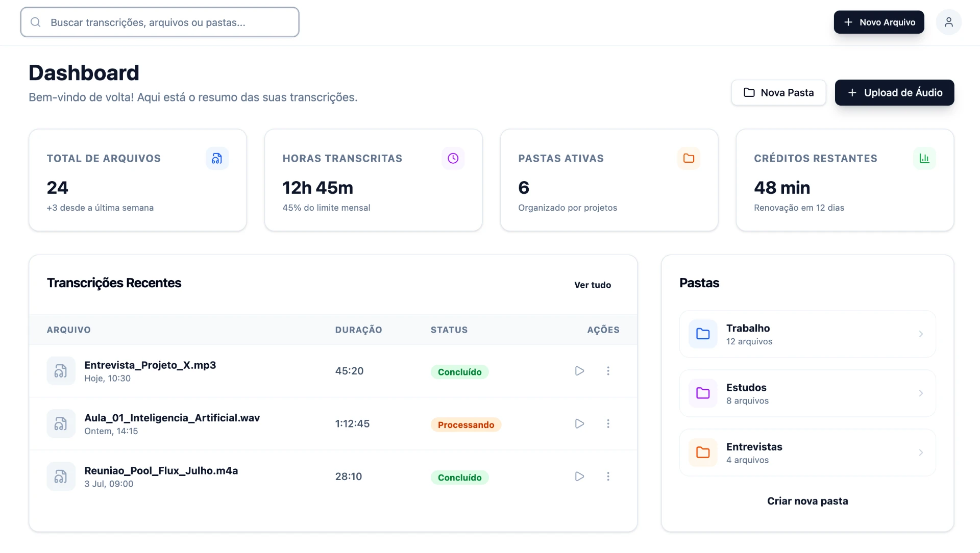
Task: Open the user profile icon
Action: click(948, 22)
